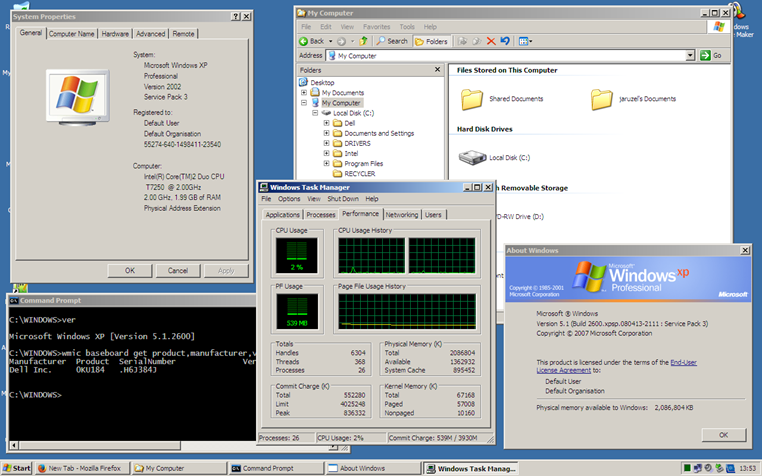Viewport: 762px width, 476px height.
Task: Select the RECYCLER folder in tree
Action: [354, 174]
